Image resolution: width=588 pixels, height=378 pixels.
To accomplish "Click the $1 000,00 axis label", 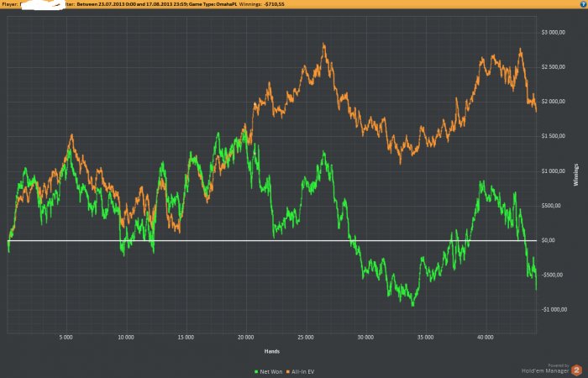I will tap(553, 171).
